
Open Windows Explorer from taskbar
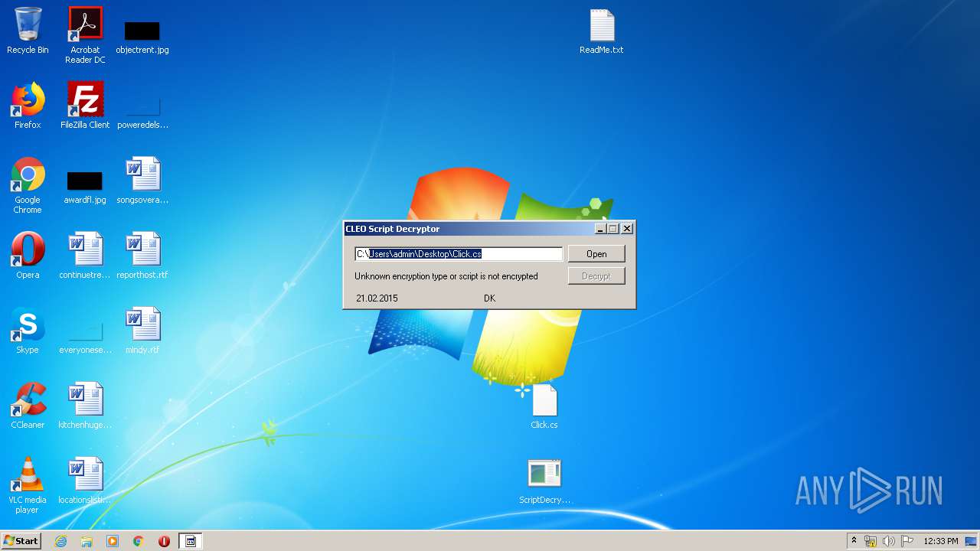[x=87, y=541]
